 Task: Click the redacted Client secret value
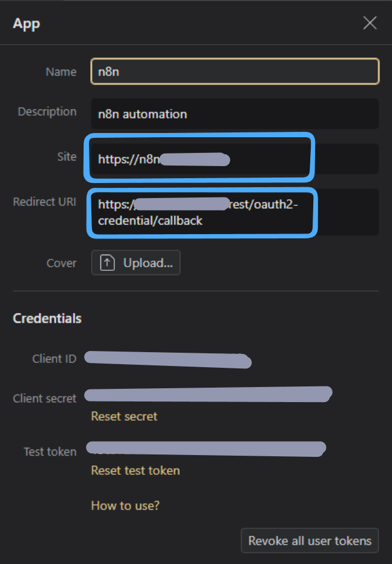[x=208, y=394]
